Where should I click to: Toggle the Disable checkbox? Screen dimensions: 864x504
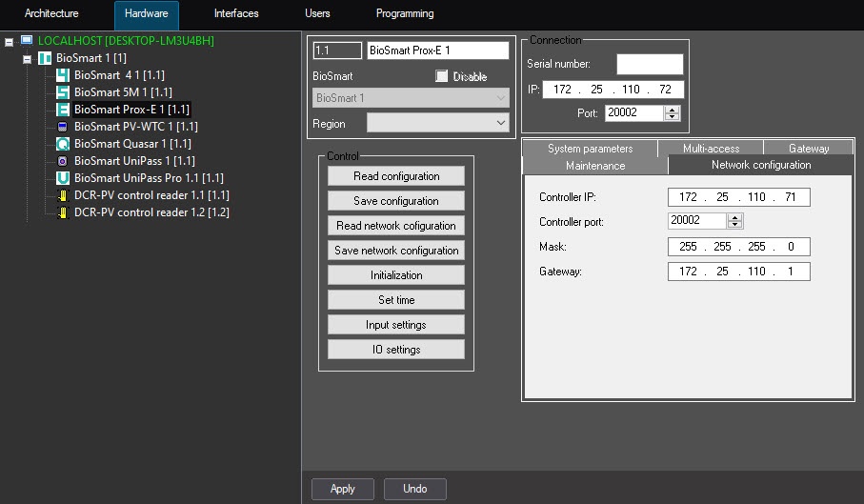click(441, 76)
